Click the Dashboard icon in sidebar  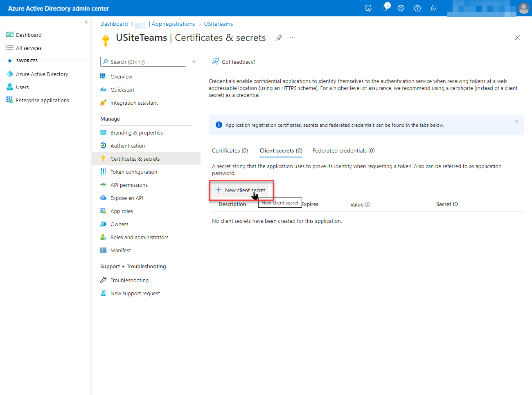10,35
